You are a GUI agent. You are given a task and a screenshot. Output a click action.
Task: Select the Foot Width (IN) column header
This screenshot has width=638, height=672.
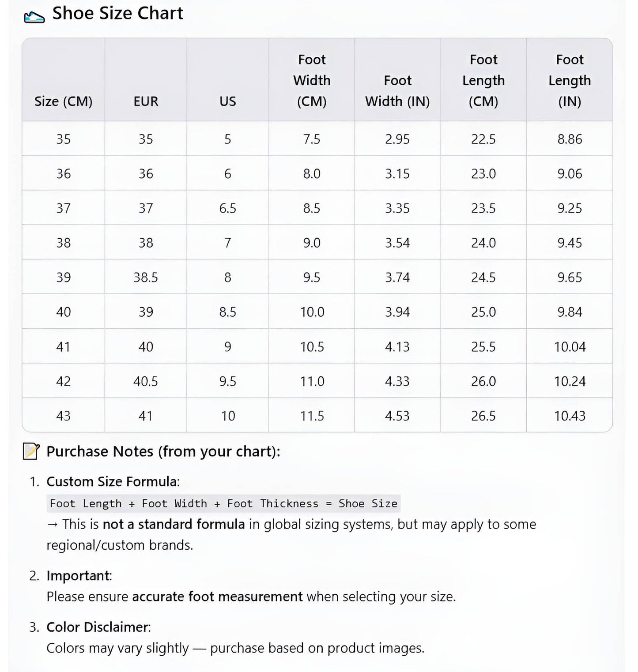tap(397, 91)
